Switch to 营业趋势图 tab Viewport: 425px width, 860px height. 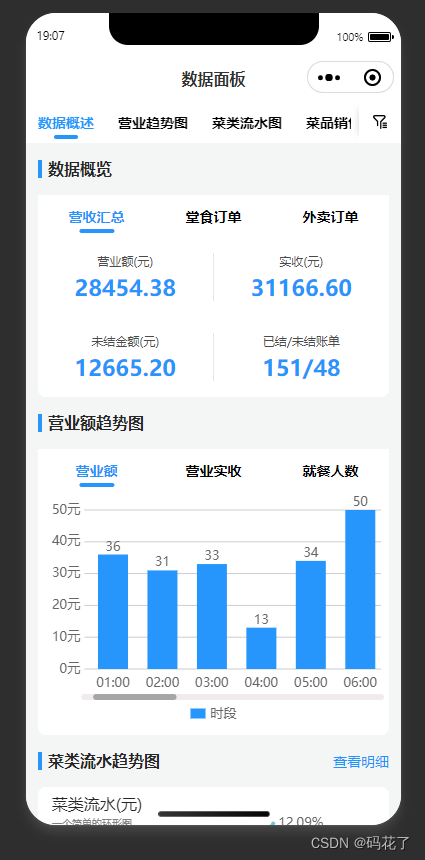(x=153, y=123)
